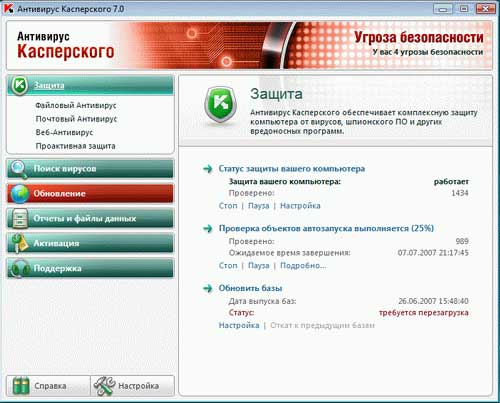Click the wrench tools icon for Настройка
Screen dimensions: 500x403
104,386
